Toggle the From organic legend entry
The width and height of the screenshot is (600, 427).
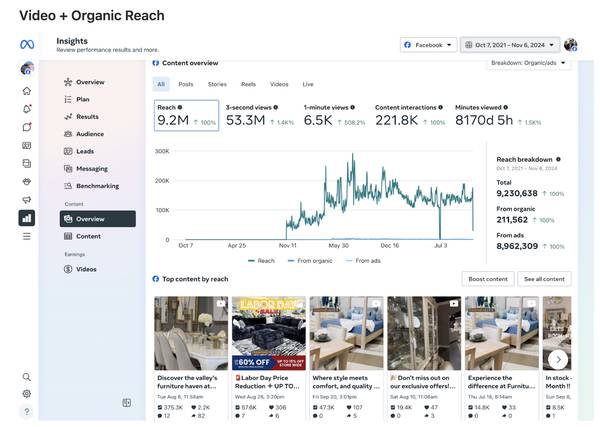(x=310, y=261)
